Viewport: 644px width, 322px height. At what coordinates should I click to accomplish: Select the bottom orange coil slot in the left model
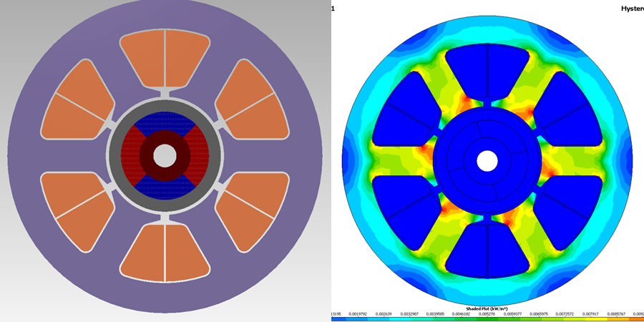[x=165, y=253]
